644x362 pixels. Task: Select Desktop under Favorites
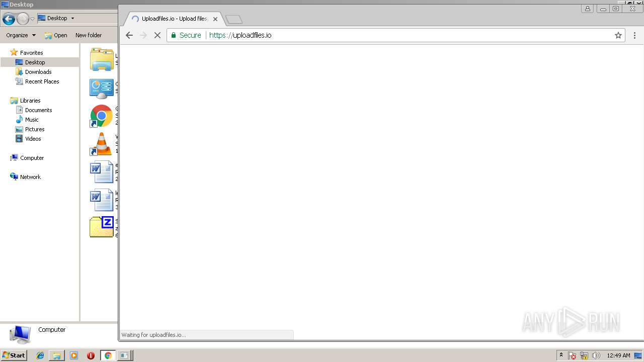click(35, 62)
